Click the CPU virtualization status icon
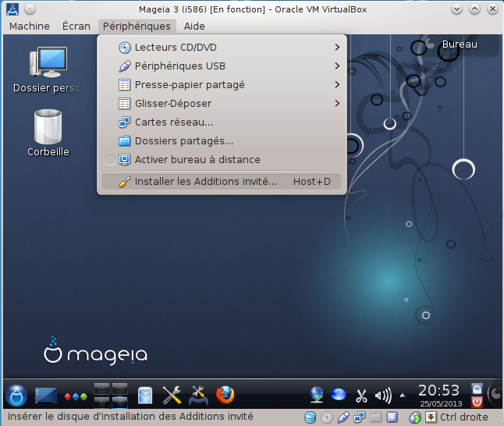The image size is (504, 426). [x=392, y=417]
